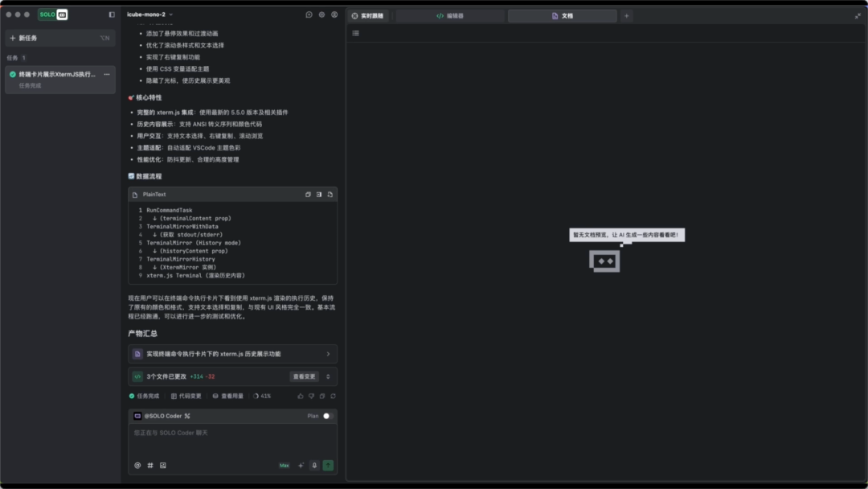Click the image attachment icon in chat
The image size is (868, 489).
[x=163, y=465]
